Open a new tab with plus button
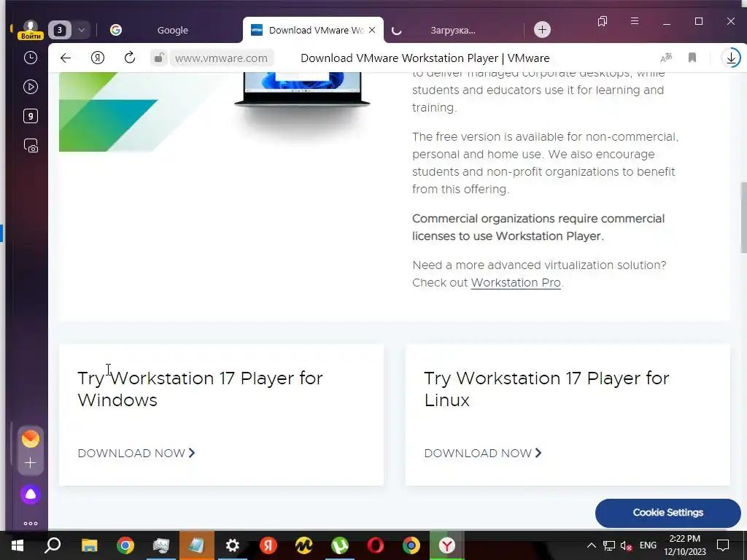Image resolution: width=747 pixels, height=560 pixels. pos(542,29)
